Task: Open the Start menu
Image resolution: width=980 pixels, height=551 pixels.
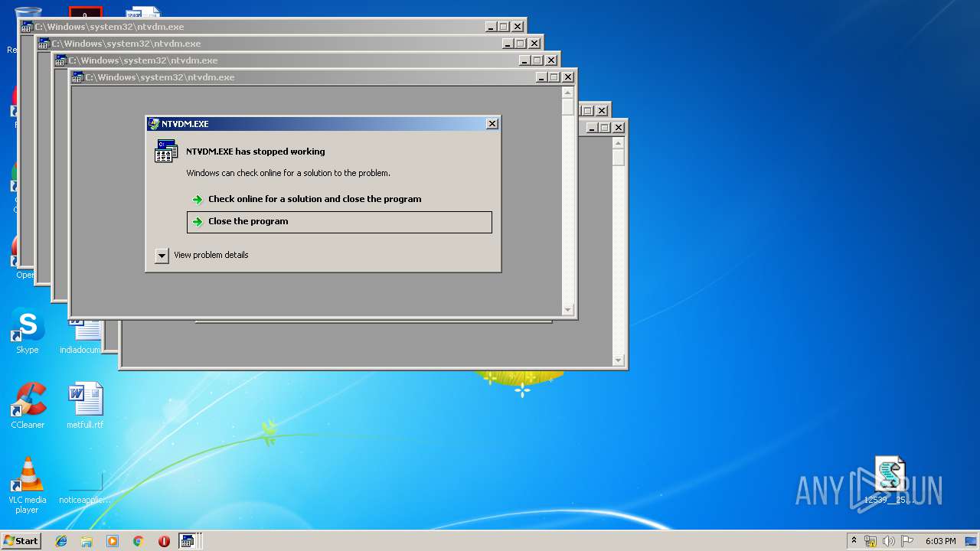Action: [21, 541]
